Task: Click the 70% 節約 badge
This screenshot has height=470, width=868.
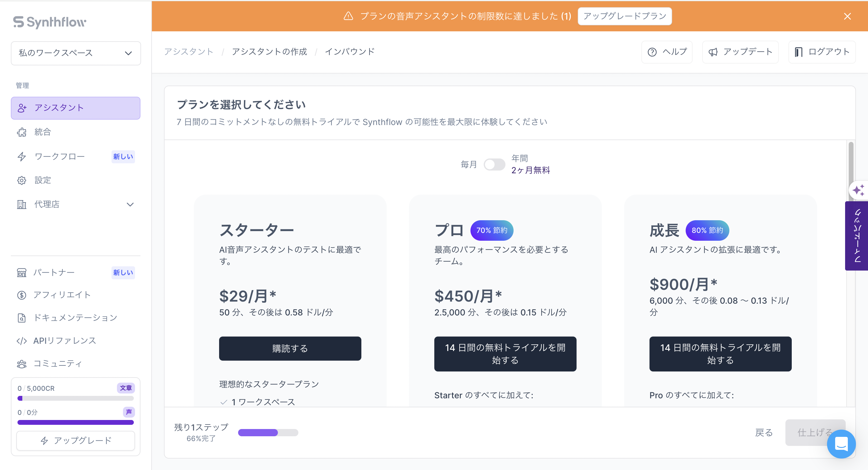Action: point(492,230)
